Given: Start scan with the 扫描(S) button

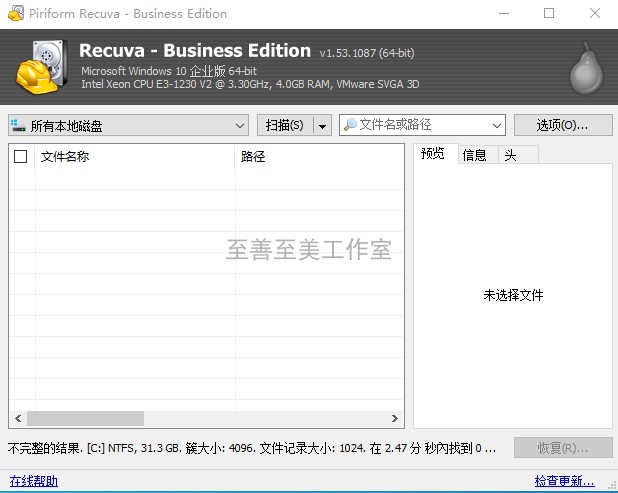Looking at the screenshot, I should point(285,125).
